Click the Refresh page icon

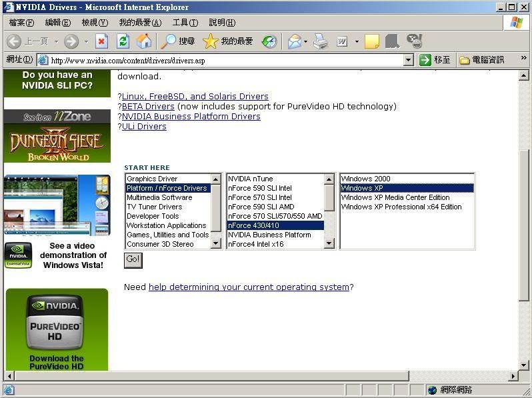click(x=123, y=41)
